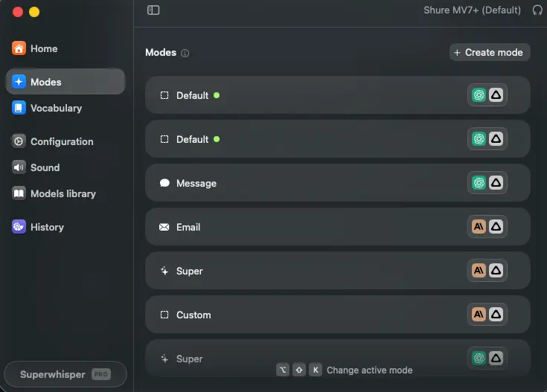The height and width of the screenshot is (392, 547).
Task: Click the orange Home house icon
Action: coord(19,48)
